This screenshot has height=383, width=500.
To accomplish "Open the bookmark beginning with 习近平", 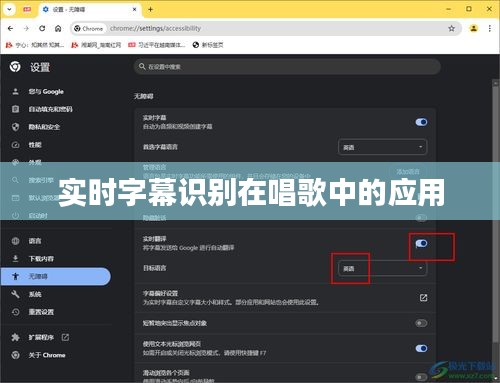I will click(157, 45).
